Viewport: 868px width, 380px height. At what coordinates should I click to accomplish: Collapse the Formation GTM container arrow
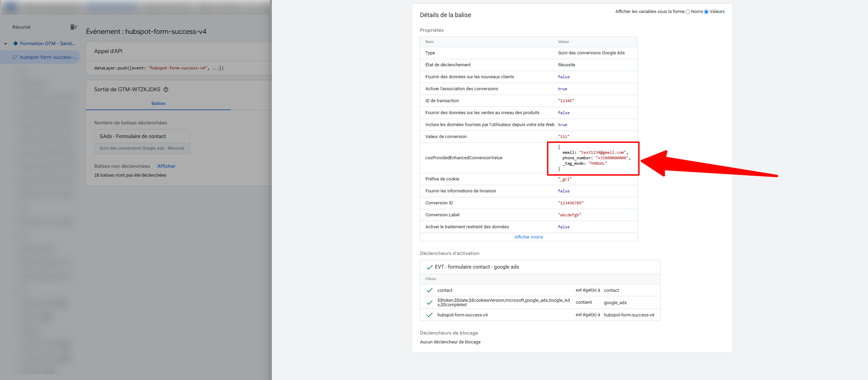(5, 44)
